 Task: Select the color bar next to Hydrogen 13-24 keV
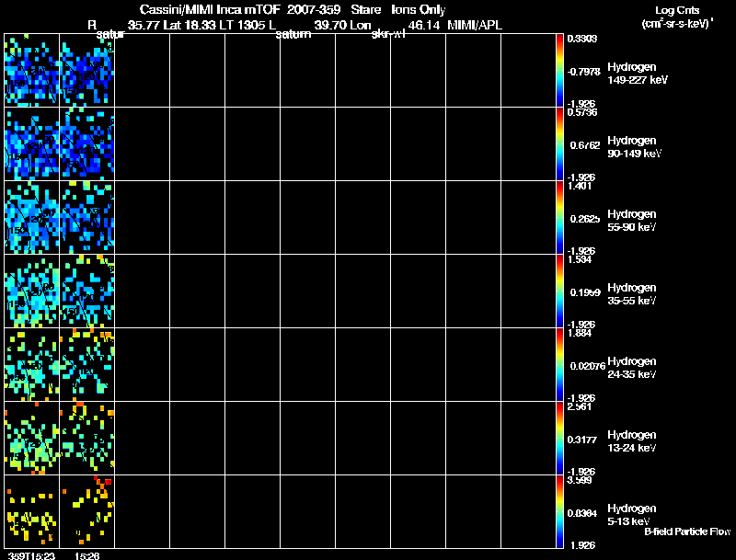tap(559, 438)
